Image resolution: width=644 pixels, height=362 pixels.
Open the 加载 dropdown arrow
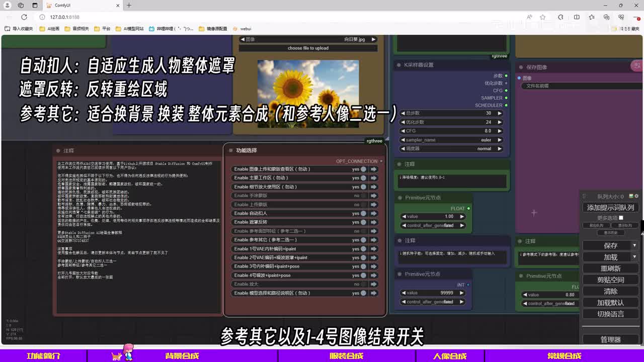point(634,257)
